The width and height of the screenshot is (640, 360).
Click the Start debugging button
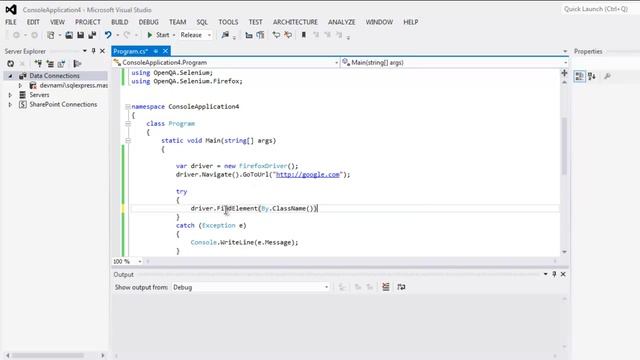(158, 35)
